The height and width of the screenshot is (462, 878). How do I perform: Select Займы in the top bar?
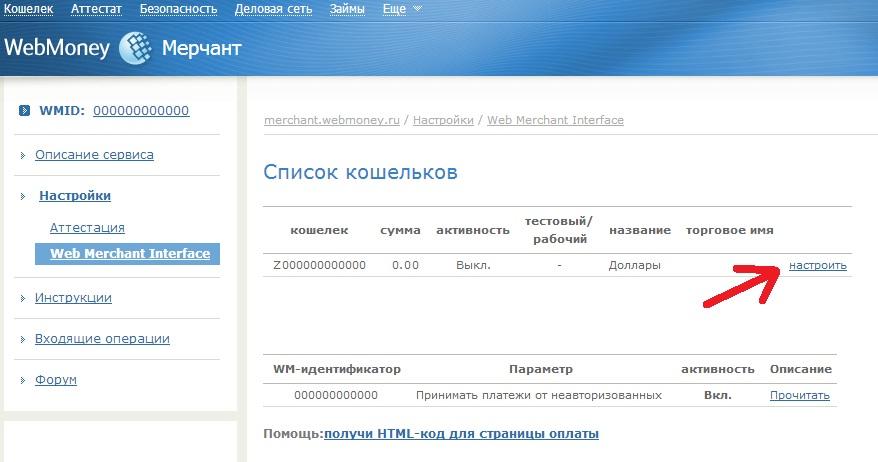(347, 9)
